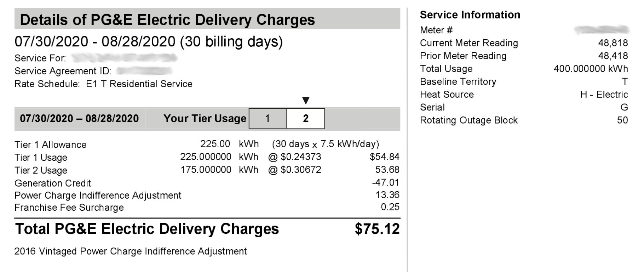Click the Tier 1 Usage $54.84 amount
Viewport: 644px width, 272px height.
[x=384, y=157]
